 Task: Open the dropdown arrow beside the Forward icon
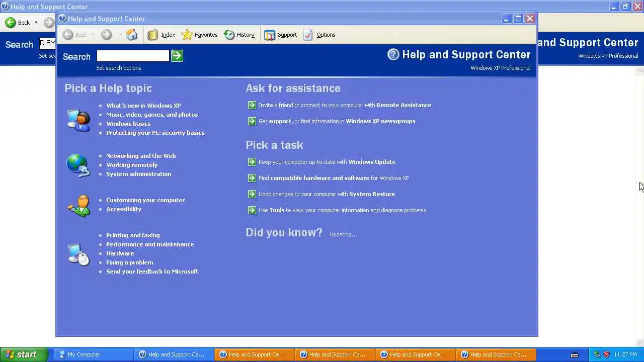coord(120,35)
